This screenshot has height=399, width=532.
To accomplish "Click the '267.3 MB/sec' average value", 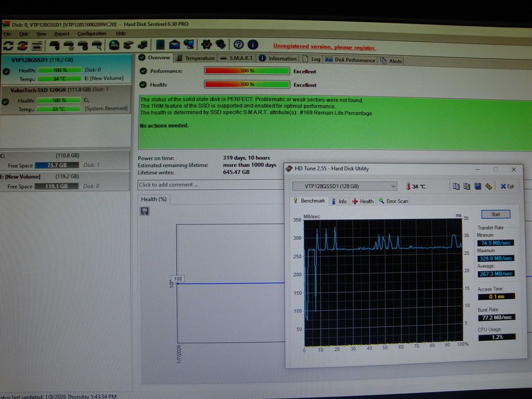I will [x=496, y=274].
